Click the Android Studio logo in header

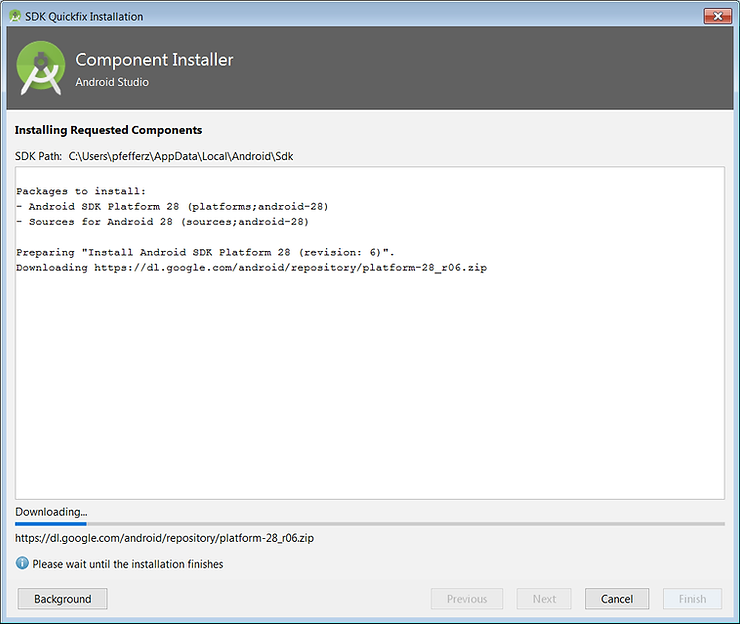[x=41, y=68]
